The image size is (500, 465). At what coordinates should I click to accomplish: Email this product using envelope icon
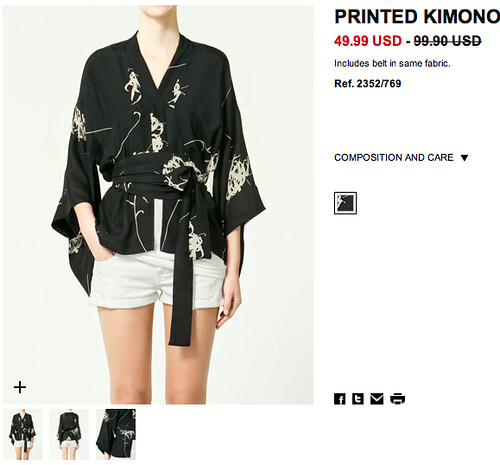[377, 399]
